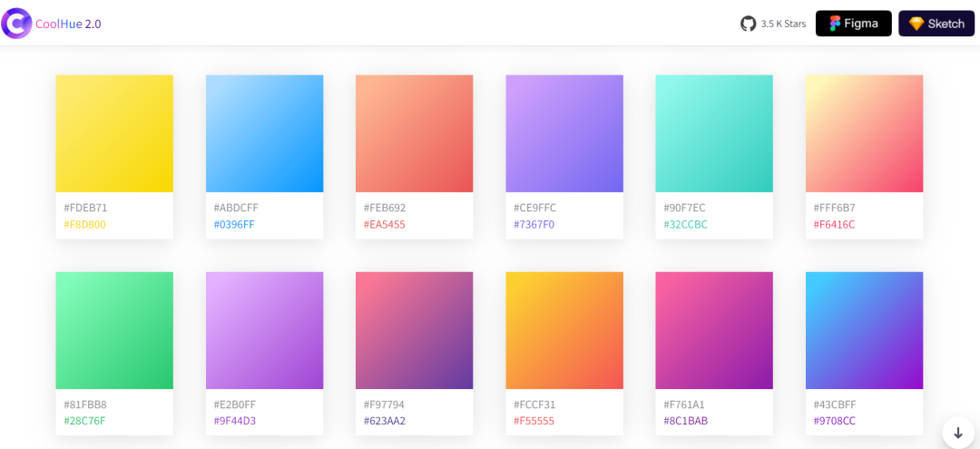Copy the #F55555 hex code
The width and height of the screenshot is (980, 449).
(x=534, y=421)
